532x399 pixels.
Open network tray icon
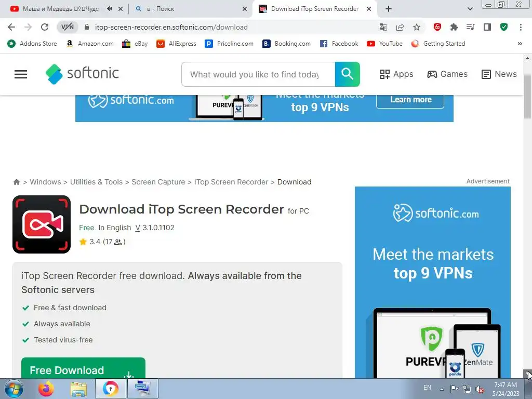pyautogui.click(x=467, y=389)
